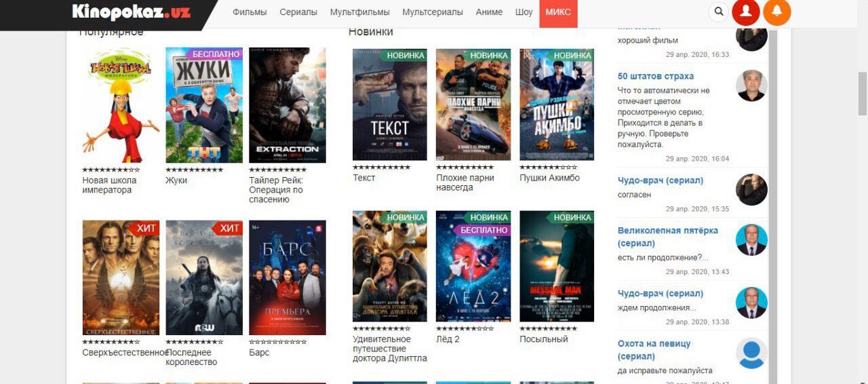Screen dimensions: 868x384
Task: Open the Doctor Dolittle movie poster
Action: (390, 266)
